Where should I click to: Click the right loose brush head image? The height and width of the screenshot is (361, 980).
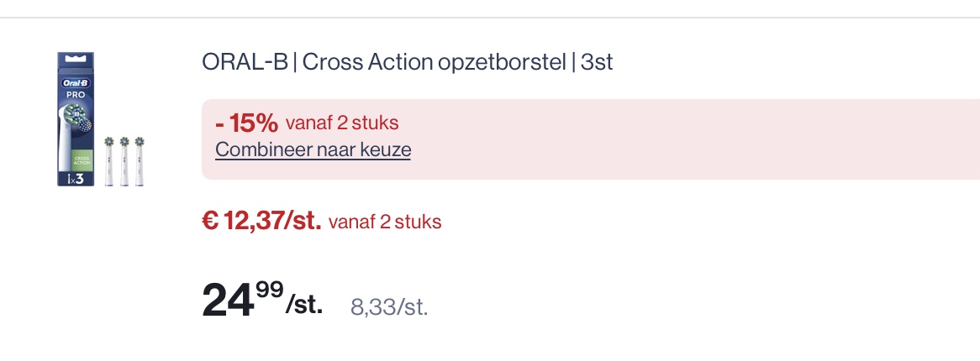pos(140,160)
